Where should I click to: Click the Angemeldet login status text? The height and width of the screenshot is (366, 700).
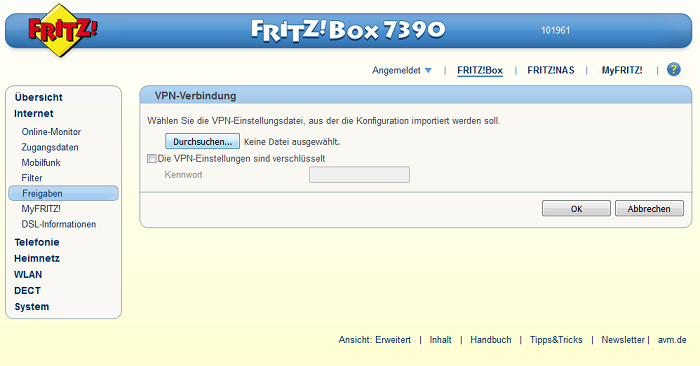[396, 71]
